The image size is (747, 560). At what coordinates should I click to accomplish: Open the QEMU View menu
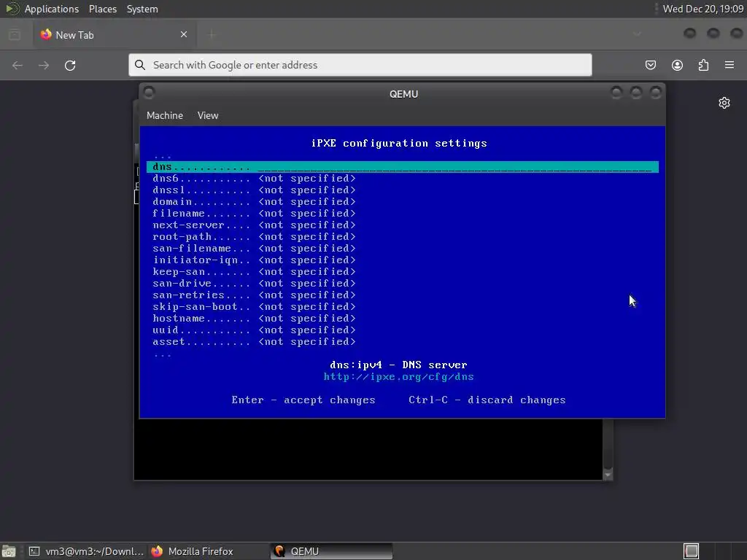[x=208, y=115]
